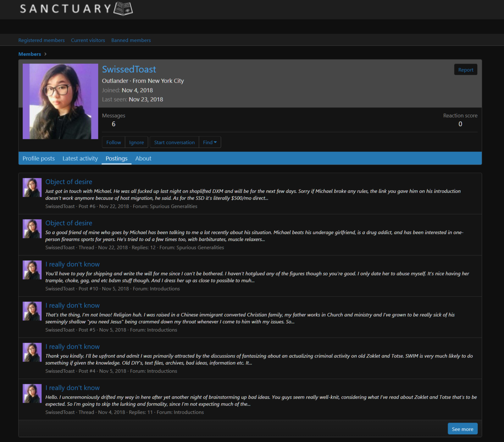Click the Reaction score value 0
Image resolution: width=504 pixels, height=442 pixels.
(x=460, y=124)
